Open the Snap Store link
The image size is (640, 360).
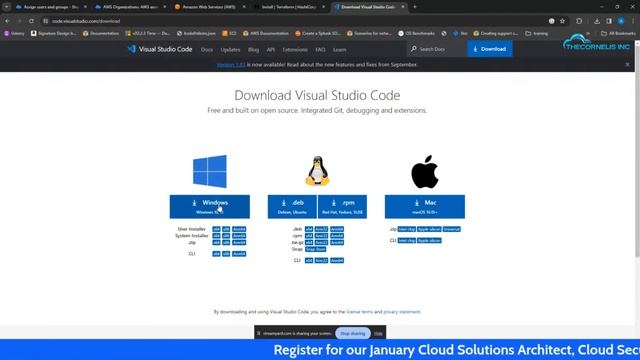click(x=316, y=249)
